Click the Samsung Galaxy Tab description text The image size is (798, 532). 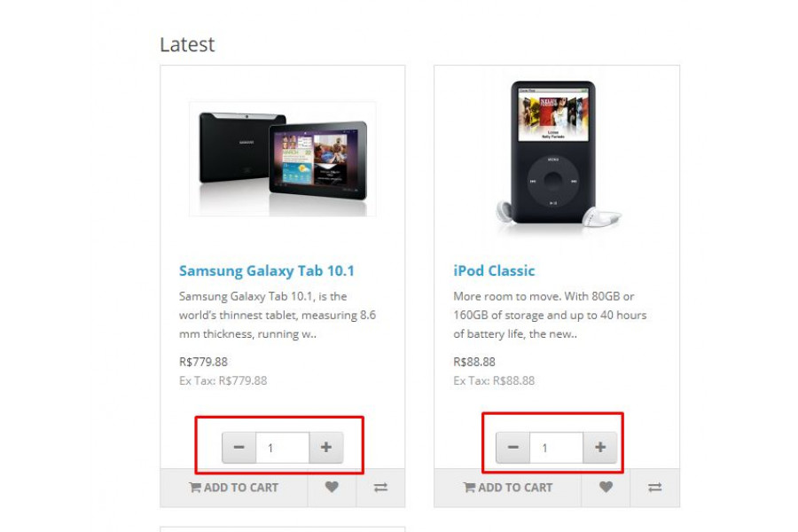(x=278, y=315)
